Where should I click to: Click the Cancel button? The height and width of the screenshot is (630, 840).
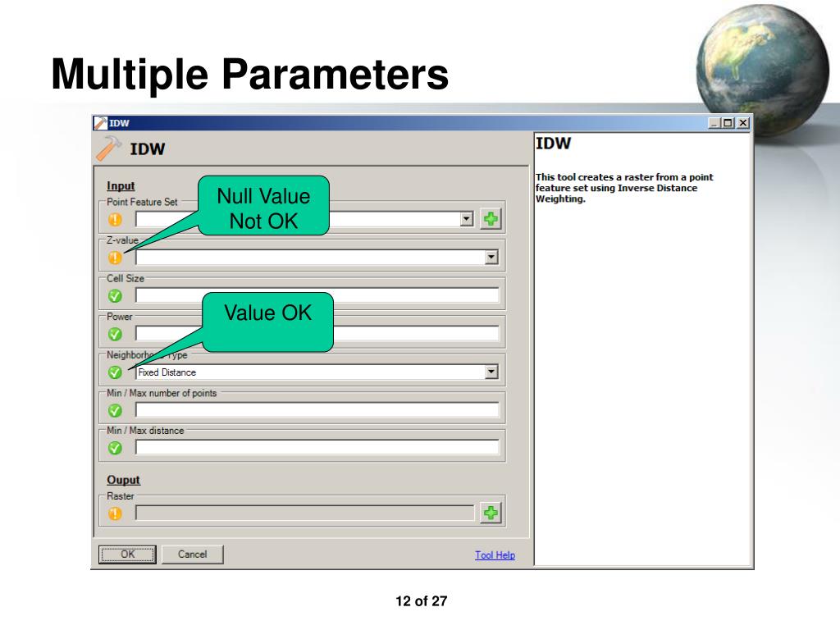pos(192,555)
